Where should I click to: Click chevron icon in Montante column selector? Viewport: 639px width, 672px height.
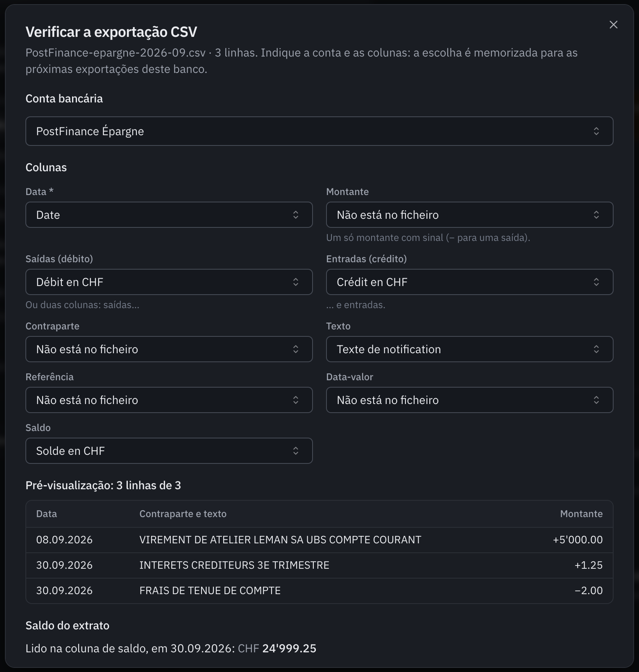point(596,215)
